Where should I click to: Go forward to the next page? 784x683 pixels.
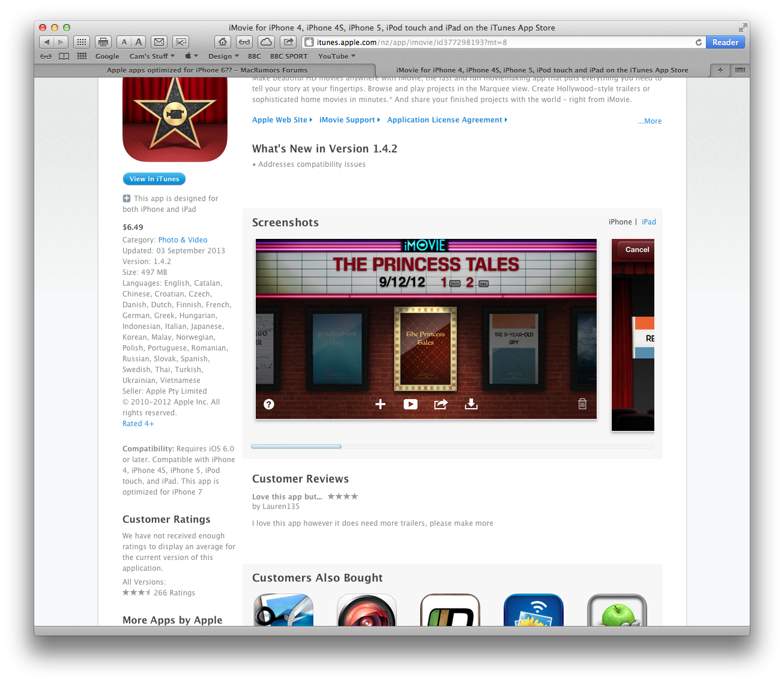pyautogui.click(x=61, y=42)
